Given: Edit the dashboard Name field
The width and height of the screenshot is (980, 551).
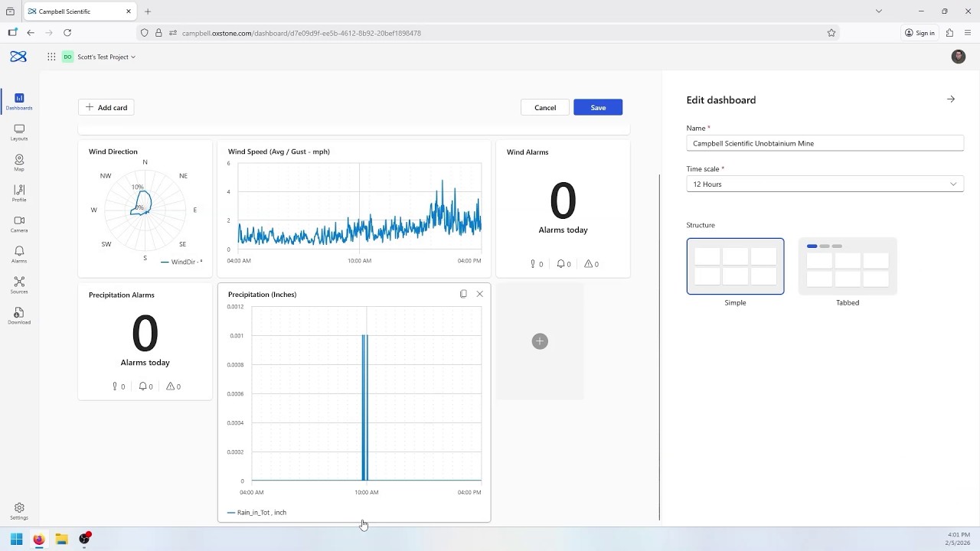Looking at the screenshot, I should [825, 143].
